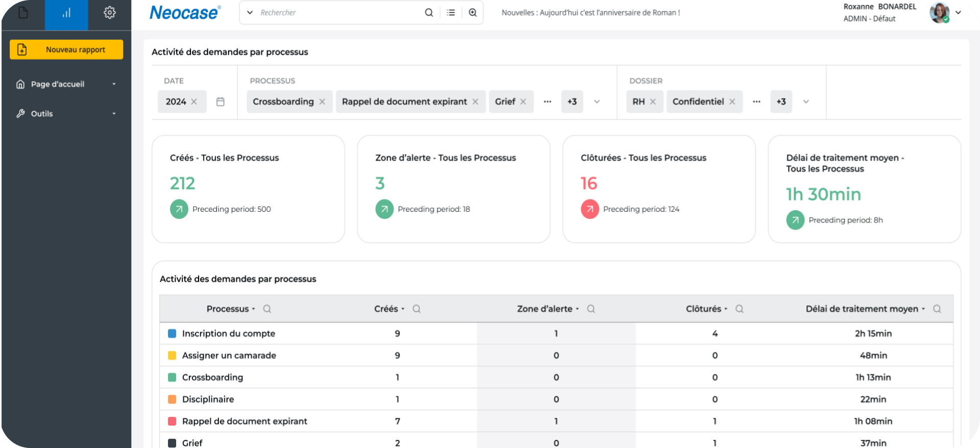Remove the Crossboarding process chip
Image resolution: width=980 pixels, height=448 pixels.
322,102
